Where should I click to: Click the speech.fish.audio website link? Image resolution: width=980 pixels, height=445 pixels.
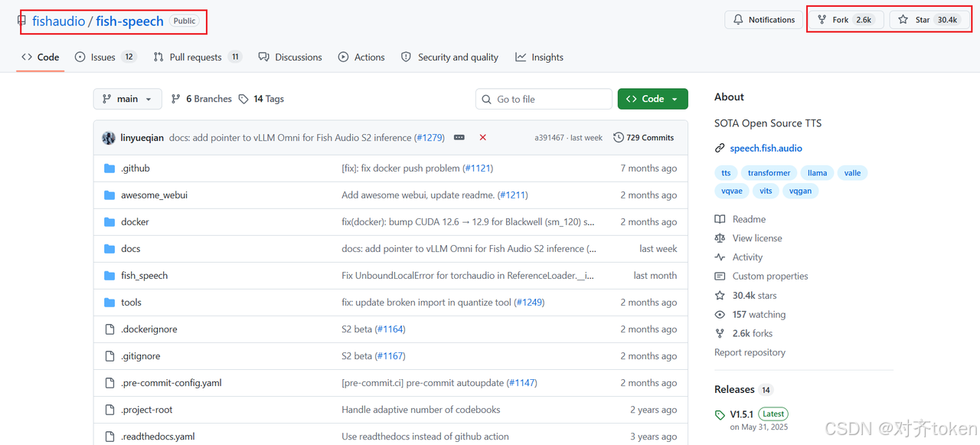point(766,149)
